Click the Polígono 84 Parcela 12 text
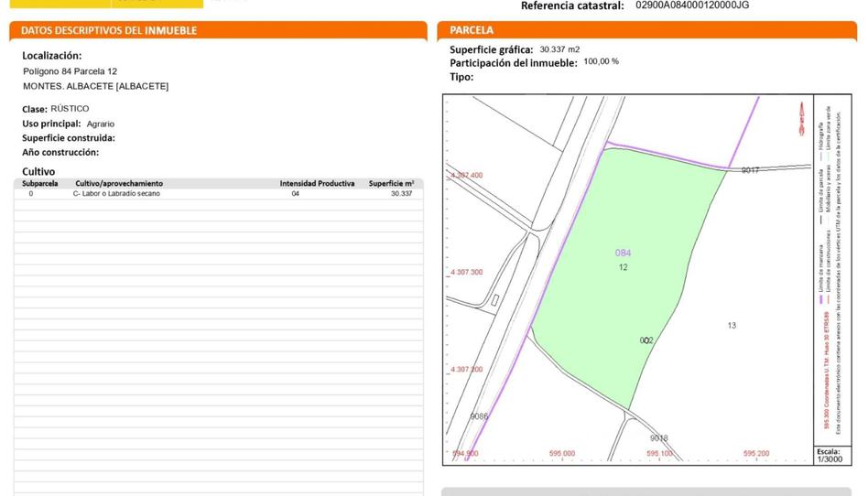The image size is (868, 496). click(70, 71)
